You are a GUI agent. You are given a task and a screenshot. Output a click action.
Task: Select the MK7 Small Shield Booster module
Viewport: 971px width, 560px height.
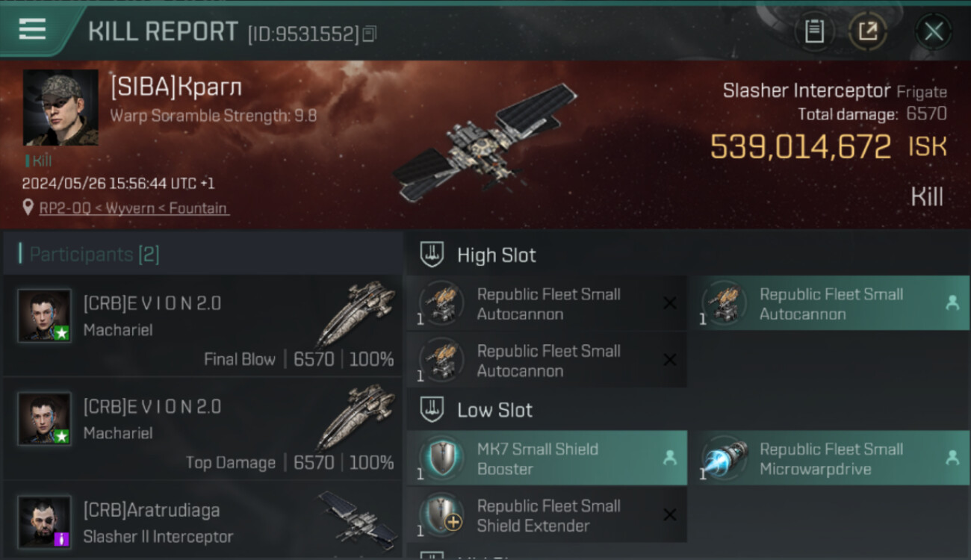(x=547, y=458)
